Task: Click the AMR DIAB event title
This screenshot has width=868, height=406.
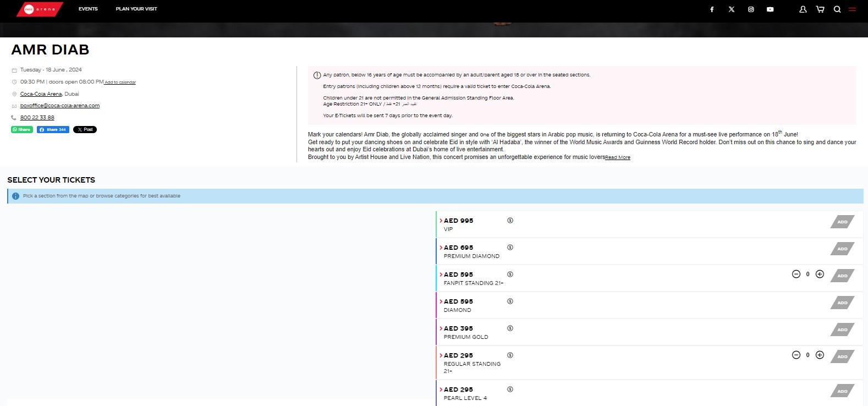Action: click(50, 50)
